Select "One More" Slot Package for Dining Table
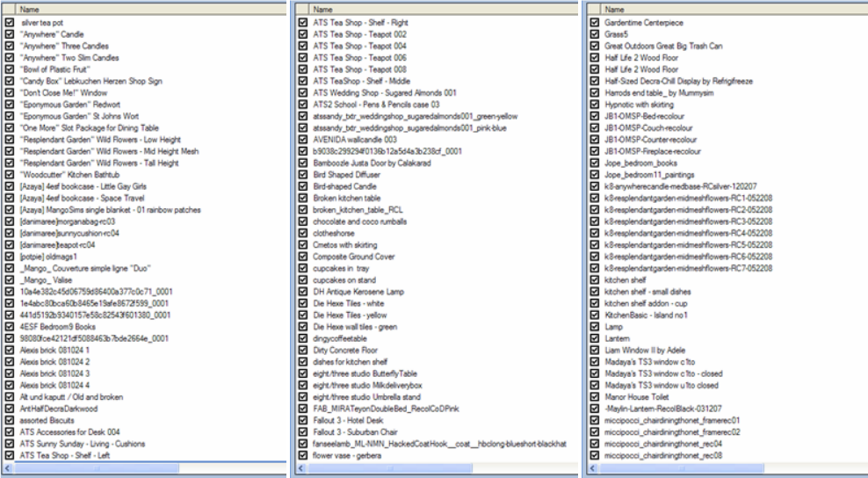Screen dimensions: 868x478 pos(89,128)
